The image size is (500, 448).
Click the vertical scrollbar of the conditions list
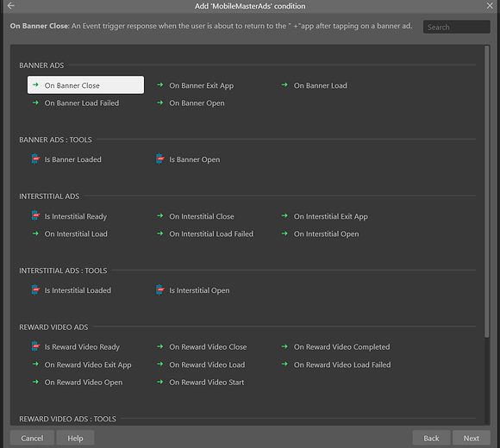click(486, 191)
